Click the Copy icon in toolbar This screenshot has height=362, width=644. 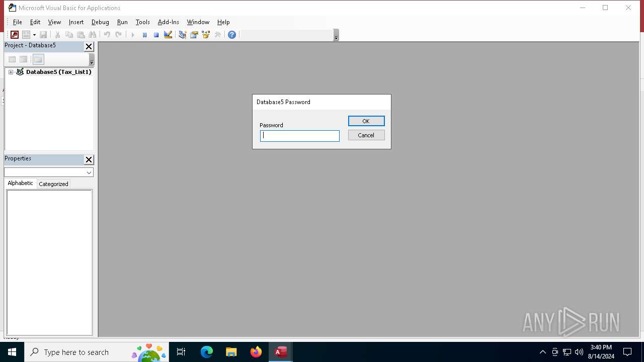click(x=69, y=35)
